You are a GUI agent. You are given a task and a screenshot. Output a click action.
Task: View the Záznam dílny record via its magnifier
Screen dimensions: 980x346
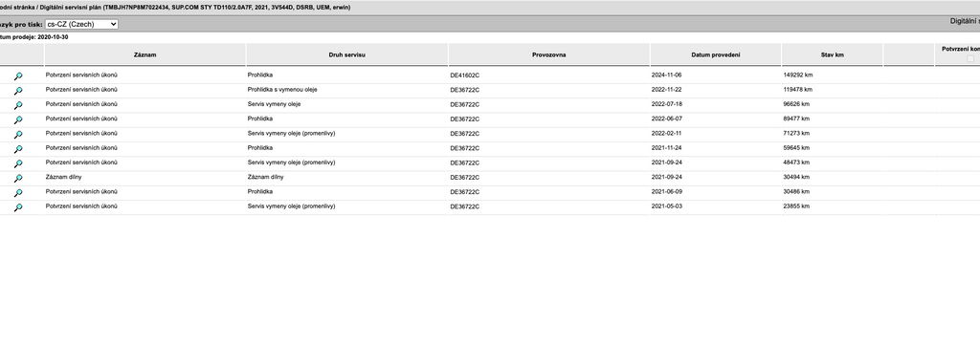coord(18,178)
